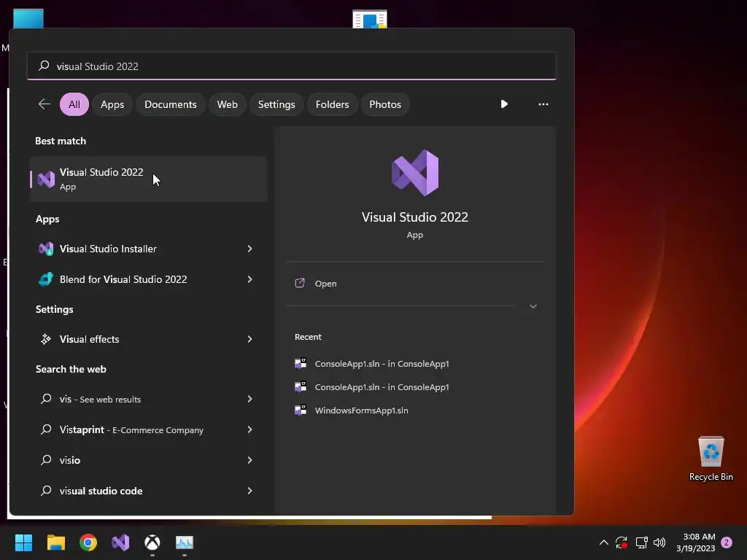Select the All filter tab

coord(74,104)
